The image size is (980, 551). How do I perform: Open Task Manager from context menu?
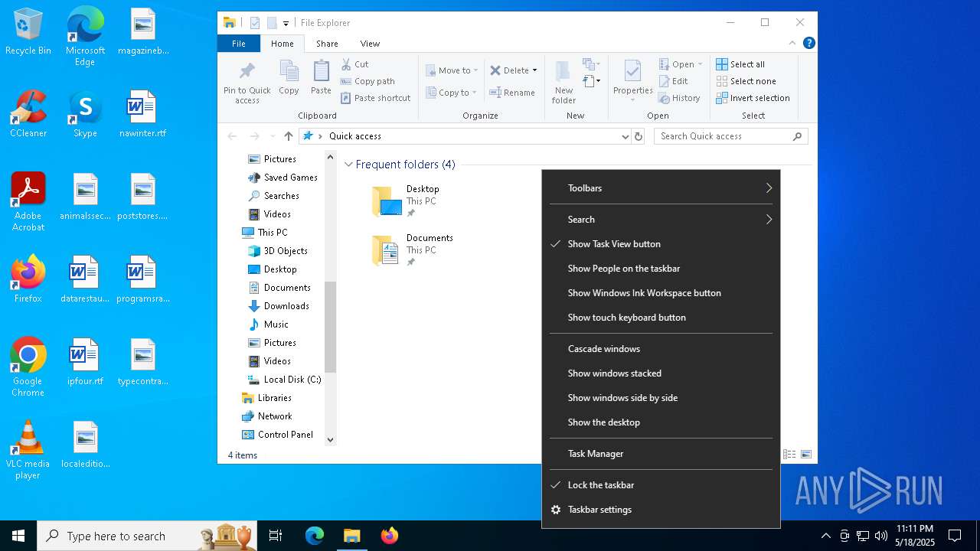pyautogui.click(x=661, y=454)
